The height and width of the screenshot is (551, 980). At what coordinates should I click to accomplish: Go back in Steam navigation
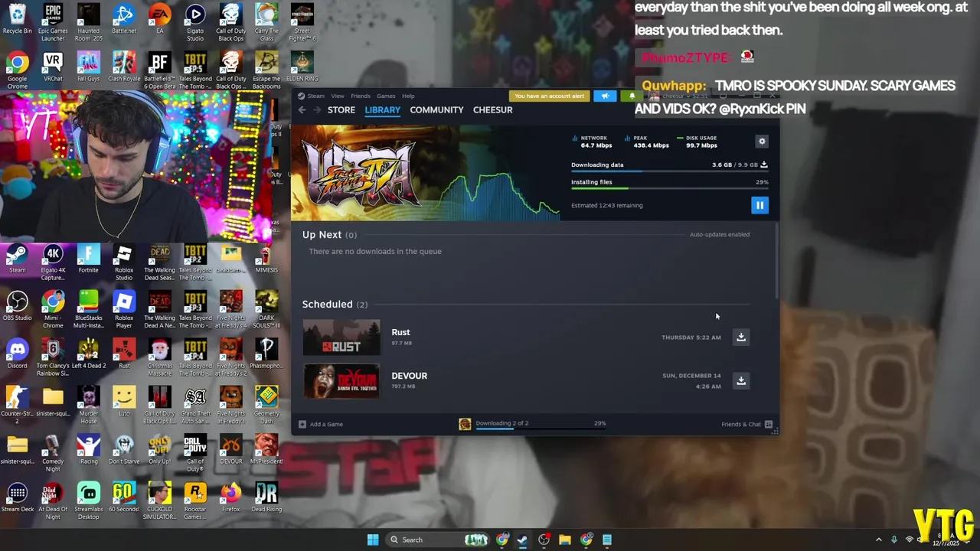point(302,110)
